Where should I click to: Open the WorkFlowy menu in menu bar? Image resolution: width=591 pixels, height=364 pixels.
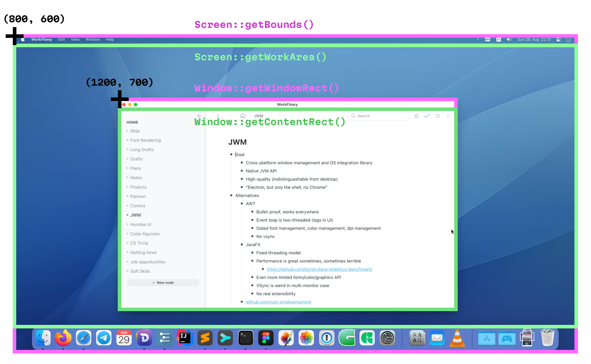[x=42, y=39]
